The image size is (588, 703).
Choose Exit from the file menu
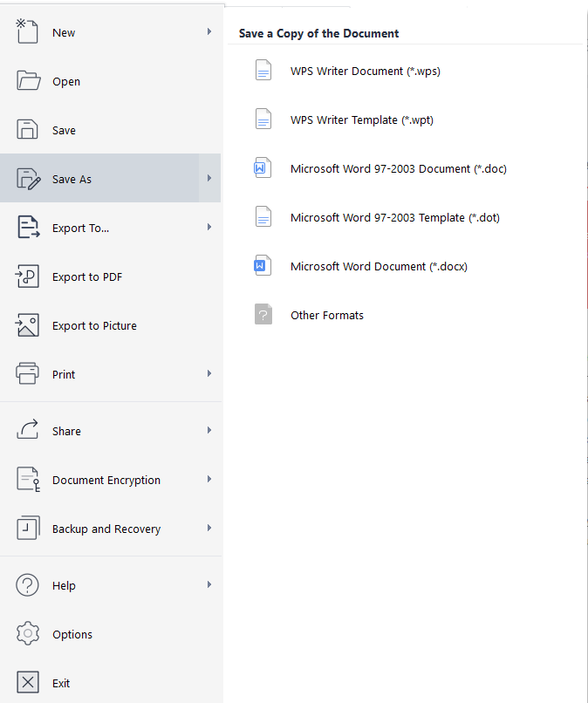(x=61, y=683)
